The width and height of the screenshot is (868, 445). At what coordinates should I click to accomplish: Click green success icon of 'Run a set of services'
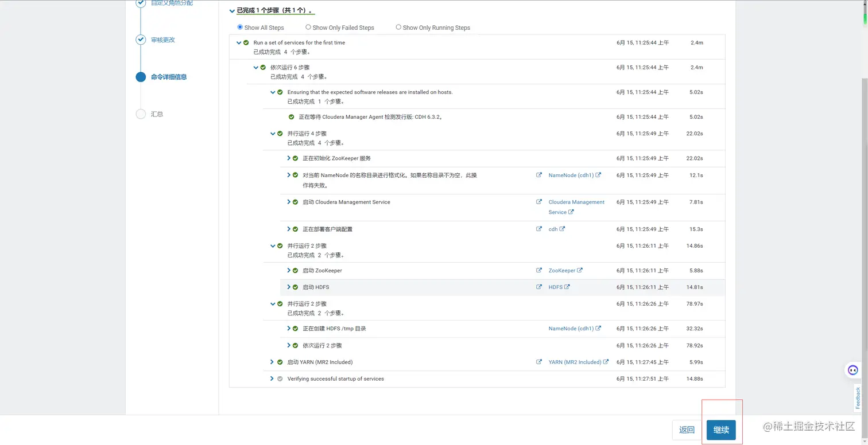point(246,42)
